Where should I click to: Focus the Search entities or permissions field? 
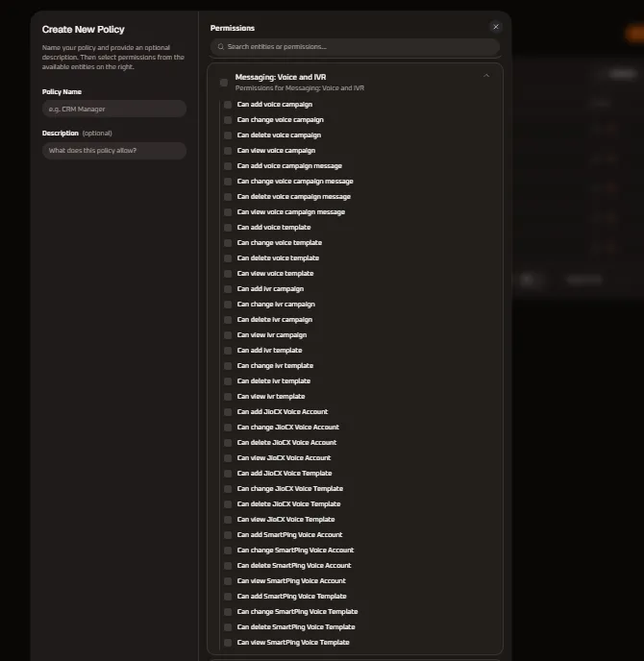click(355, 47)
